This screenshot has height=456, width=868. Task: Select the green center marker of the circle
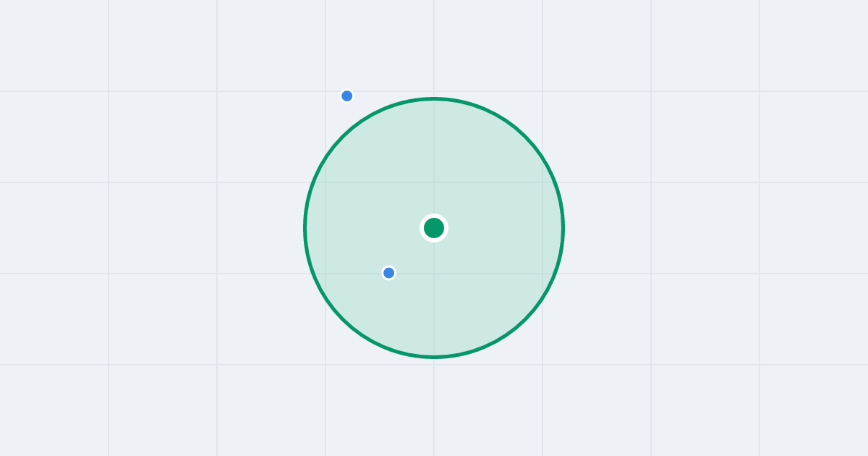[434, 228]
